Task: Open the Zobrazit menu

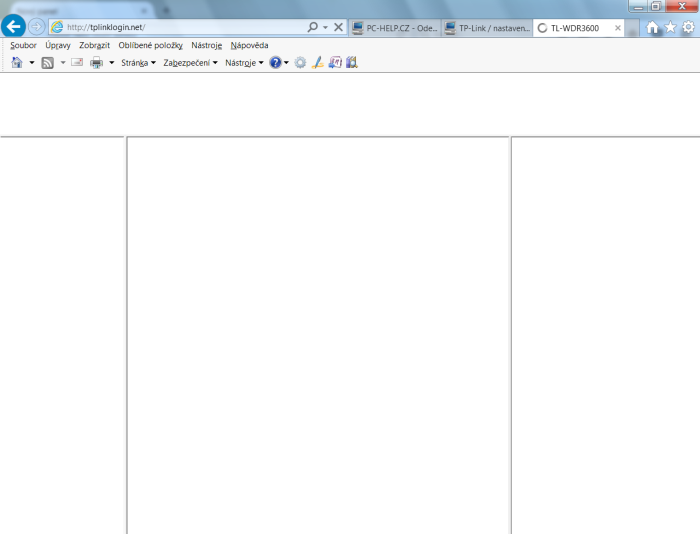Action: (94, 45)
